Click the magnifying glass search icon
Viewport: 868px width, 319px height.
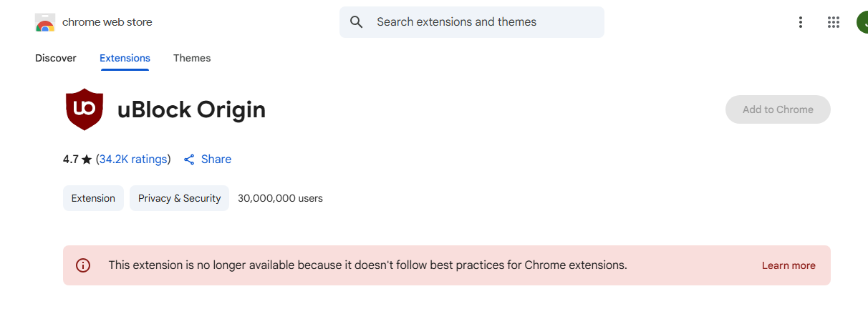pyautogui.click(x=357, y=22)
